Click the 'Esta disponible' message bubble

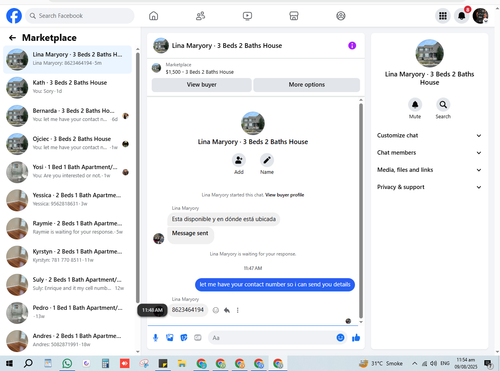click(224, 219)
